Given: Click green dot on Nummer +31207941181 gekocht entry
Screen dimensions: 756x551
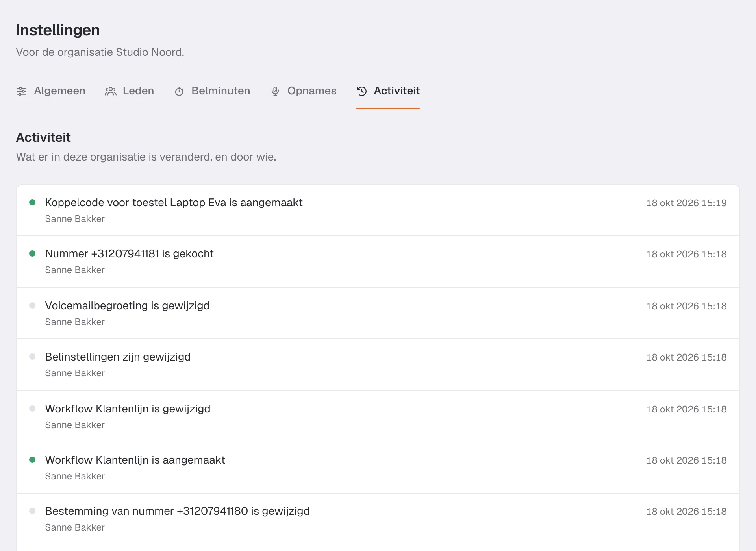Looking at the screenshot, I should click(32, 253).
